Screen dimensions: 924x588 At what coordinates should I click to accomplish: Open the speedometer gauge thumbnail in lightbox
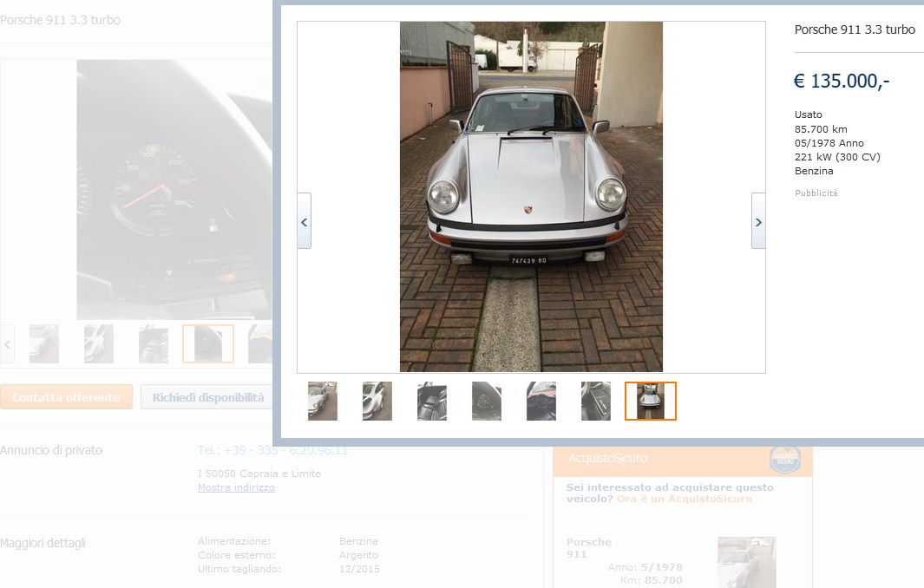[487, 402]
